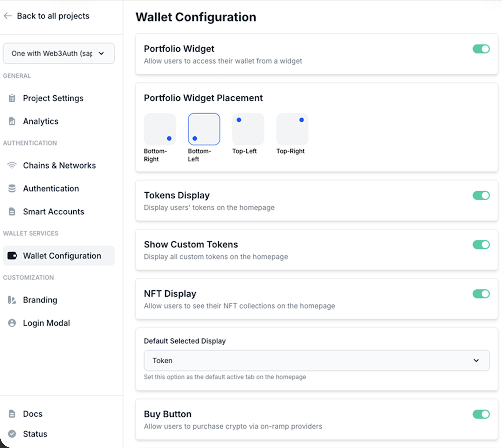Open the project selector dropdown
Viewport: 502px width, 448px height.
[59, 53]
